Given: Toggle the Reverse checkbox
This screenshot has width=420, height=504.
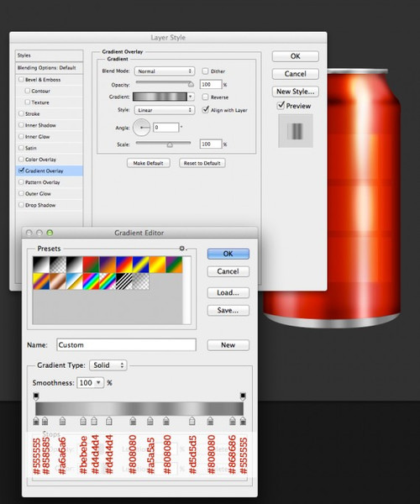Looking at the screenshot, I should pyautogui.click(x=205, y=97).
